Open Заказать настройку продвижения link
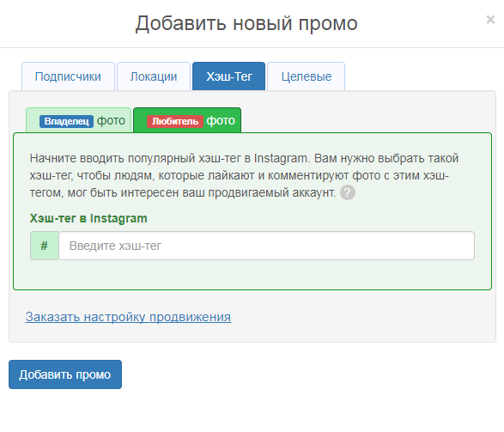 (128, 317)
